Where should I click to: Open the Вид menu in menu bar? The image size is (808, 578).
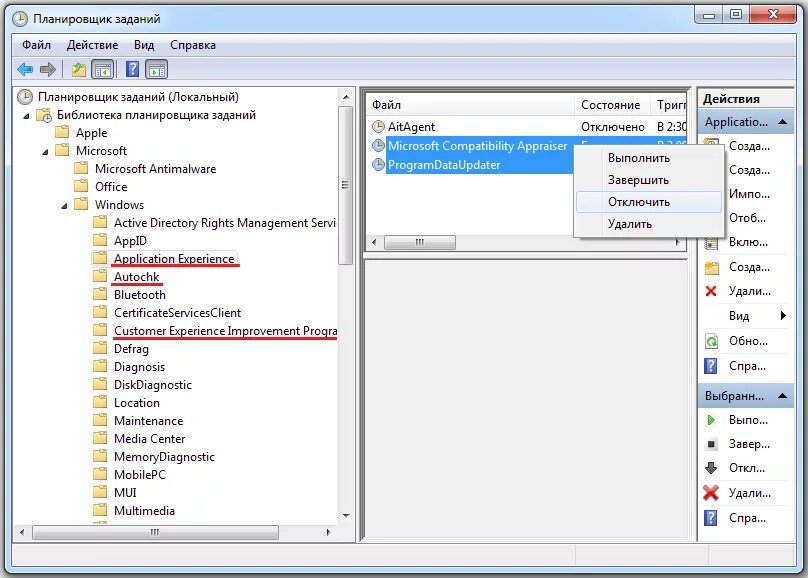coord(144,45)
